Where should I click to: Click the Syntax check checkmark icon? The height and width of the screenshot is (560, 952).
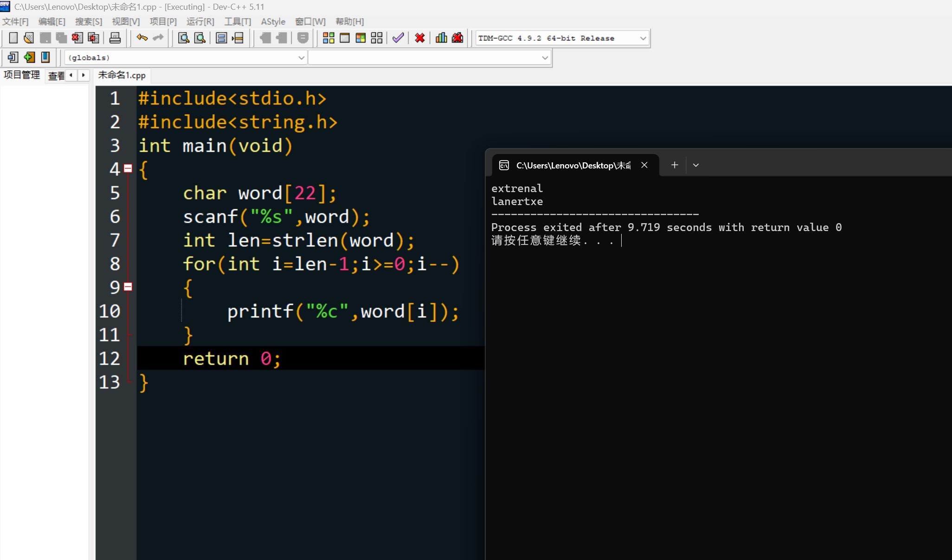[x=398, y=38]
